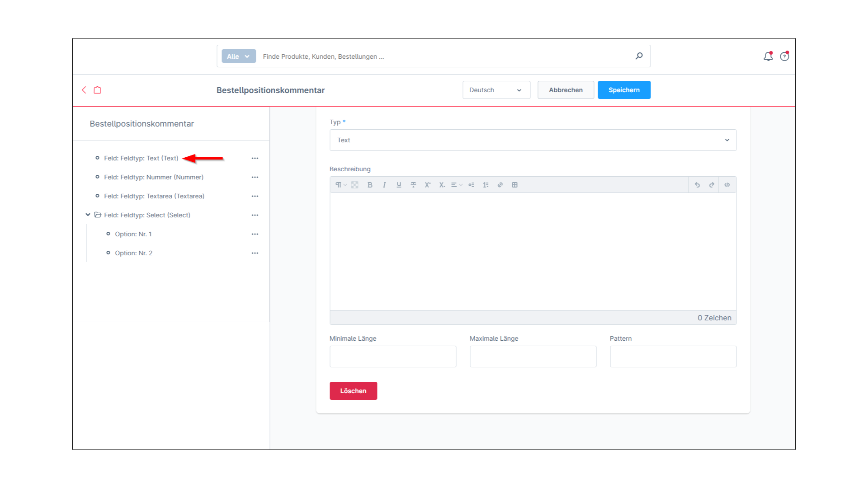868x488 pixels.
Task: Focus the global search field
Action: [445, 56]
